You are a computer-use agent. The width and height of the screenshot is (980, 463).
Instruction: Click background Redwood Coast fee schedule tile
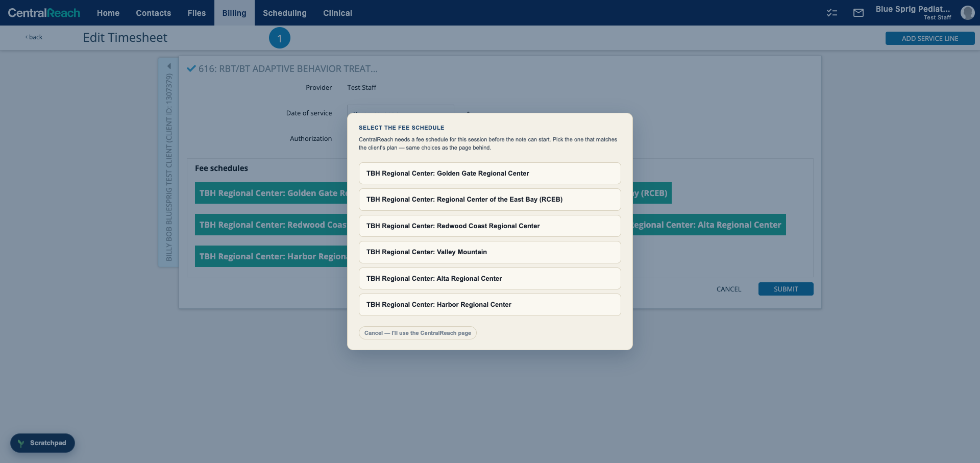click(271, 225)
